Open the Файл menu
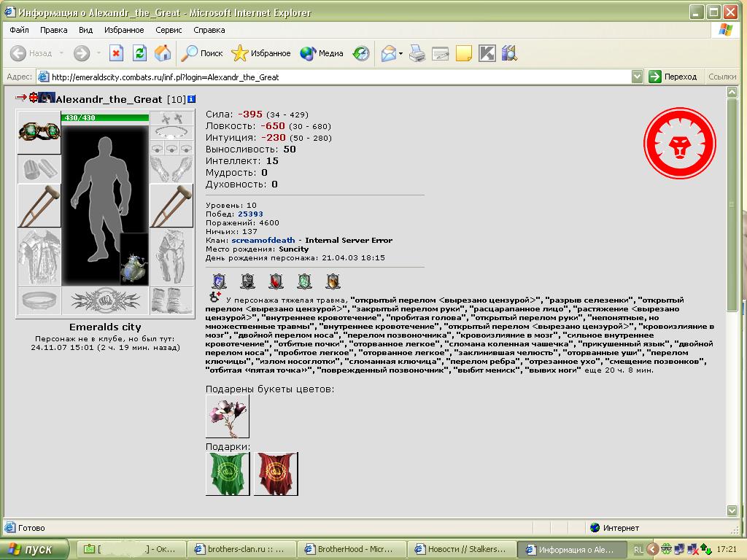 [19, 30]
